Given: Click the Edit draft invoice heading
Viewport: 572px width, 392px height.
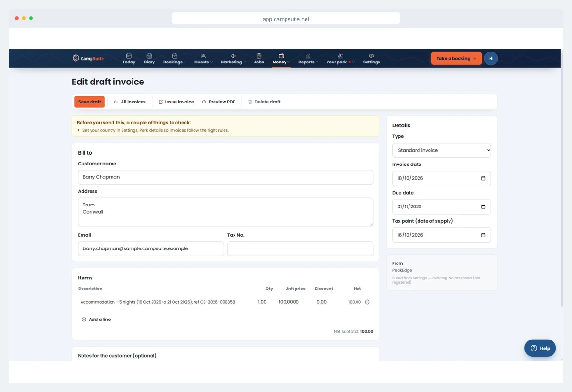Looking at the screenshot, I should (x=108, y=82).
